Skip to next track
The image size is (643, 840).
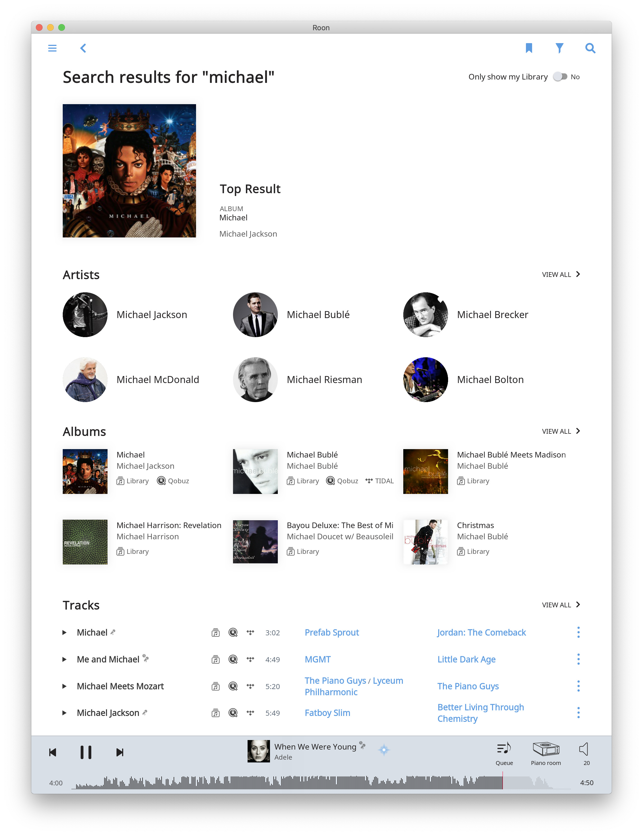click(120, 753)
